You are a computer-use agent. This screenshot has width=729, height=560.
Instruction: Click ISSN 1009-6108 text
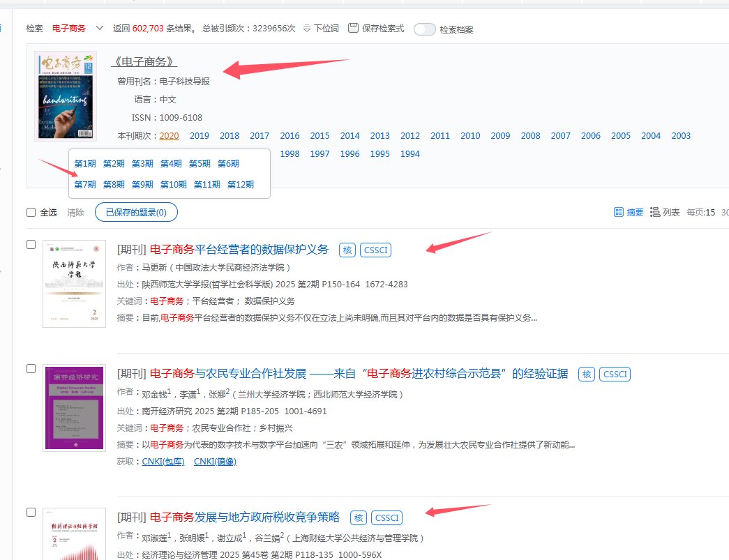pyautogui.click(x=167, y=118)
